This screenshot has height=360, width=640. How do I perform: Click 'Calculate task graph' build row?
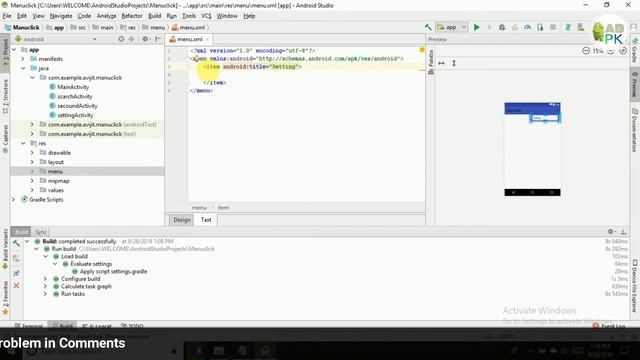point(86,287)
